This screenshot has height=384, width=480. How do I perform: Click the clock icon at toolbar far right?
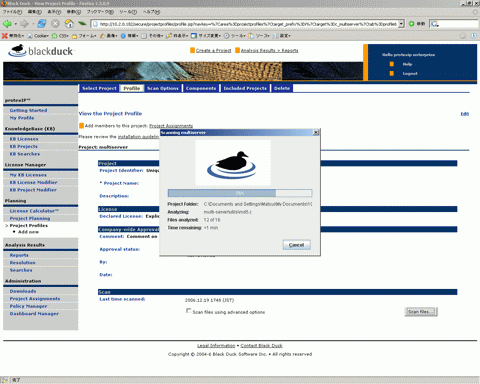[x=474, y=36]
